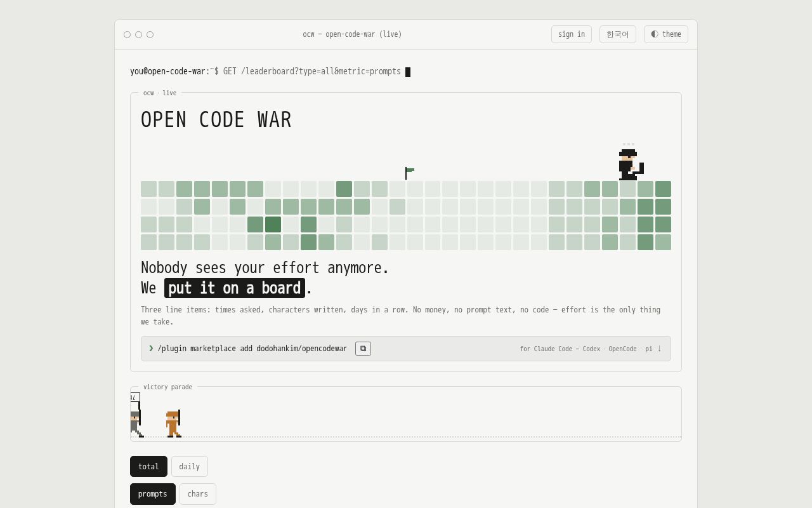
Task: Switch language to 한국어
Action: tap(618, 34)
